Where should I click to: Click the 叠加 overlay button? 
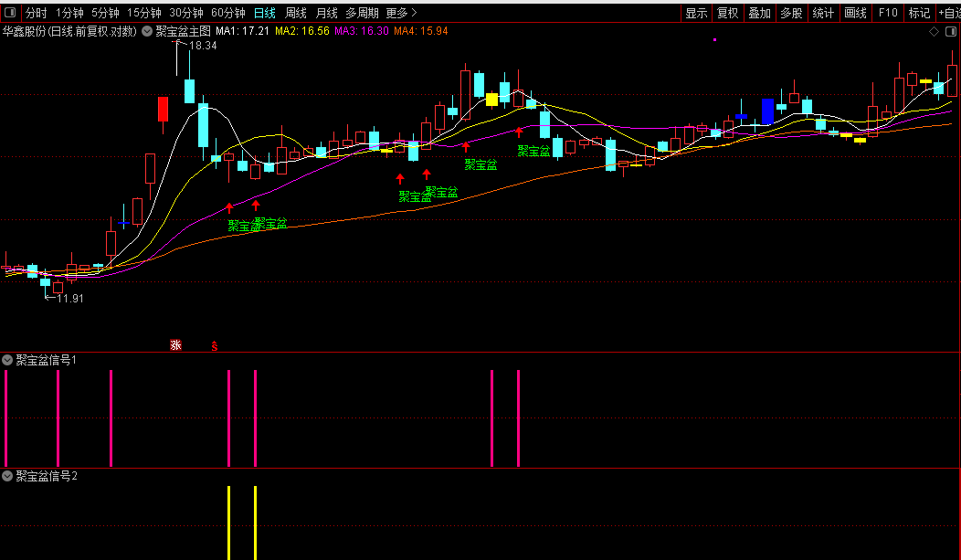[x=760, y=13]
